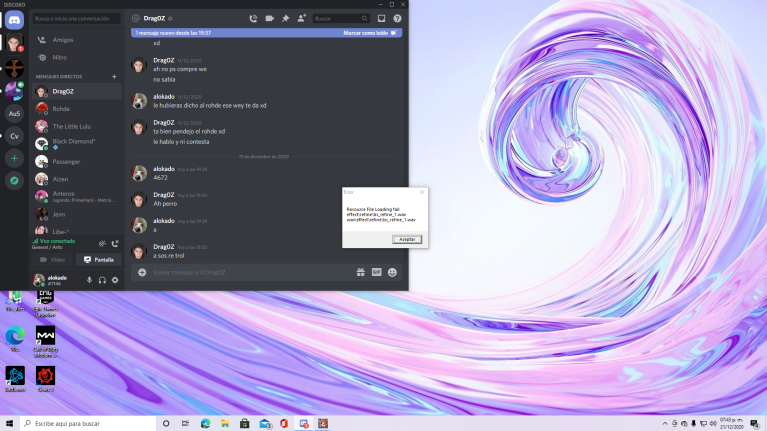The height and width of the screenshot is (431, 767).
Task: Deafen audio using the headphones icon
Action: click(102, 280)
